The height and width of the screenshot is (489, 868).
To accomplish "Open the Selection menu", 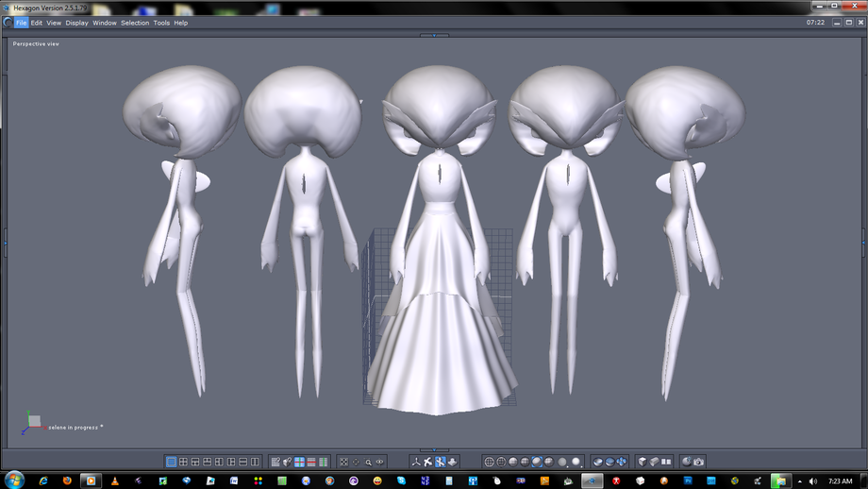I will click(x=134, y=23).
